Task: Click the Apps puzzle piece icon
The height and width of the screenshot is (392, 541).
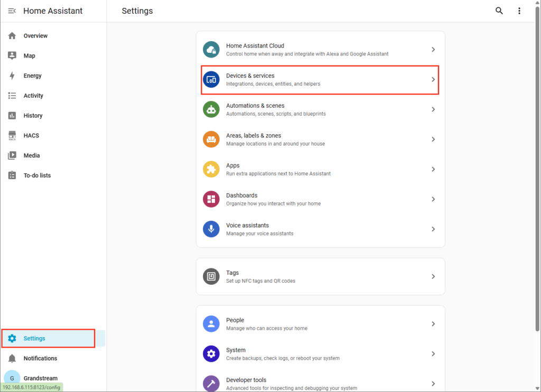Action: [211, 170]
